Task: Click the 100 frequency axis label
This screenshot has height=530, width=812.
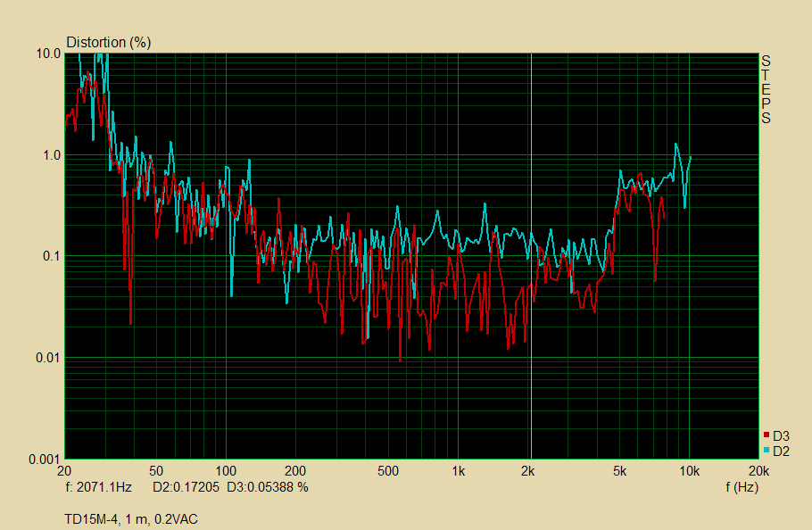Action: pyautogui.click(x=226, y=471)
